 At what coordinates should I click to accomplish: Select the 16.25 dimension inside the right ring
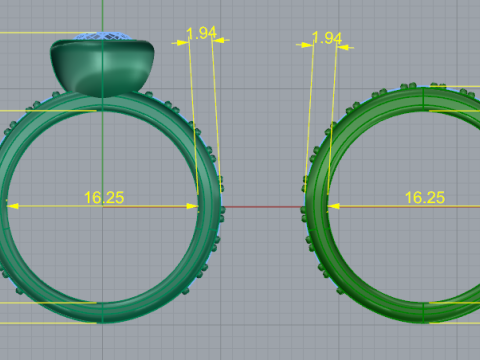click(425, 198)
